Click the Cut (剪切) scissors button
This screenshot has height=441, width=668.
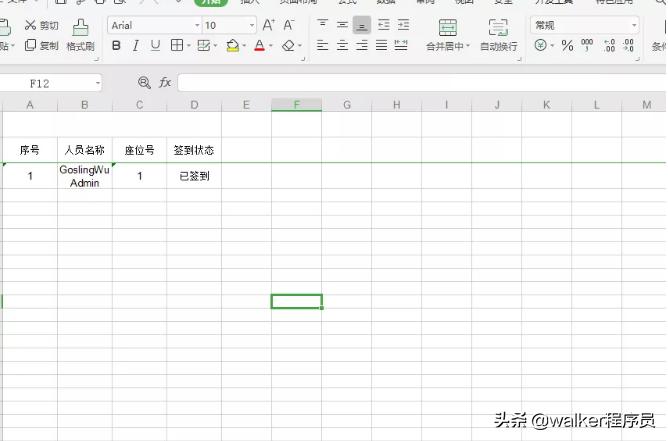pyautogui.click(x=41, y=26)
